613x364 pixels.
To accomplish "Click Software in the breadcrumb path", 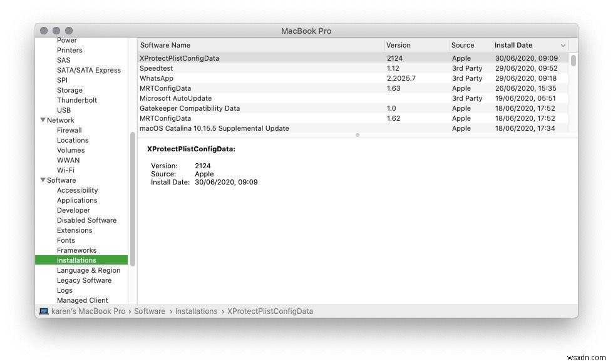I will point(150,311).
